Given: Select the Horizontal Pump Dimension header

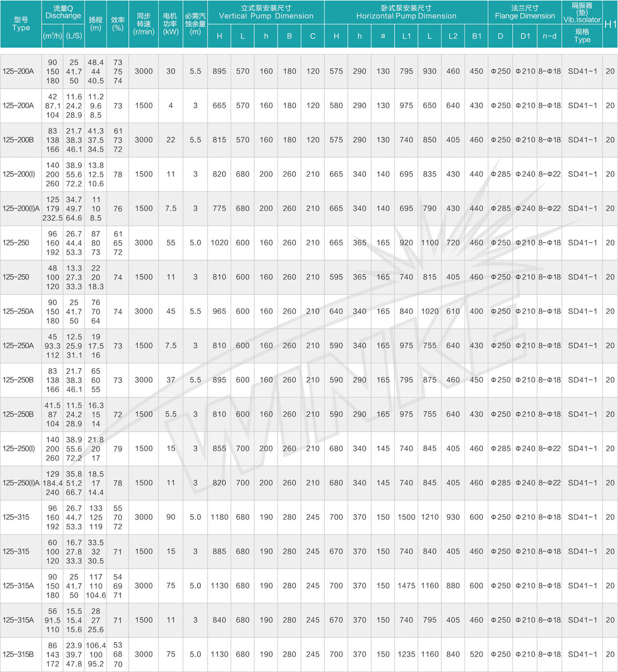Looking at the screenshot, I should pos(406,12).
